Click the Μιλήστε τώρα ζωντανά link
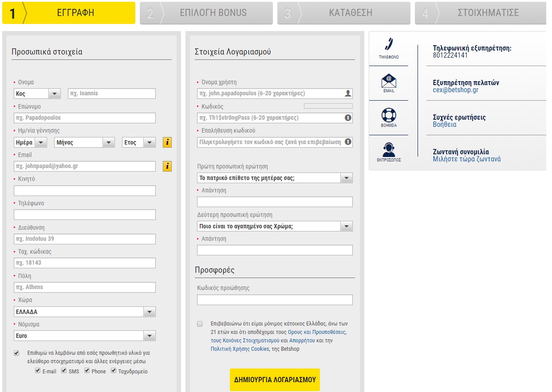This screenshot has height=392, width=552. coord(467,159)
